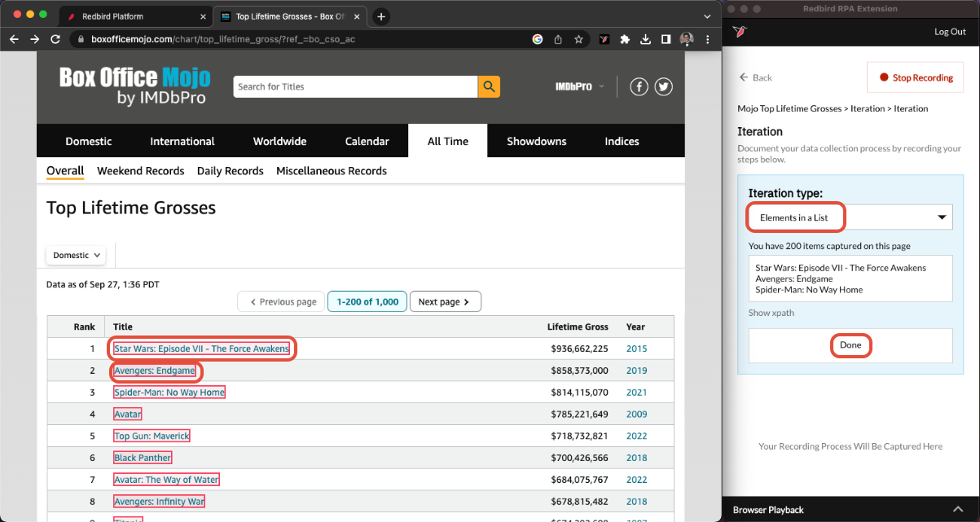
Task: Click Log Out in Redbird extension
Action: pos(950,32)
